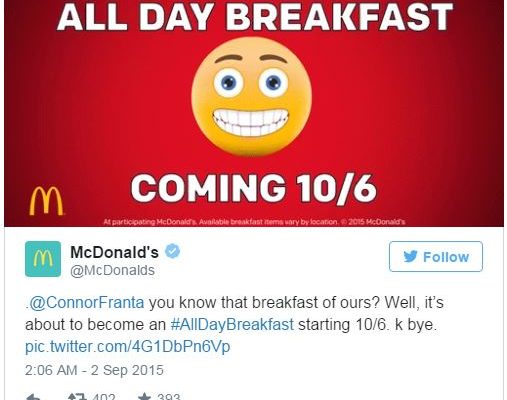Click the retweet arrows icon

(77, 397)
